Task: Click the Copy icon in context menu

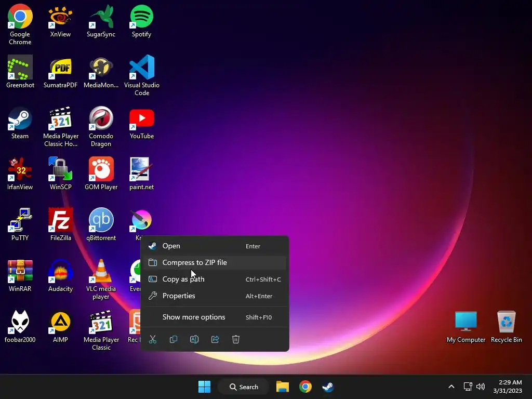Action: [174, 339]
